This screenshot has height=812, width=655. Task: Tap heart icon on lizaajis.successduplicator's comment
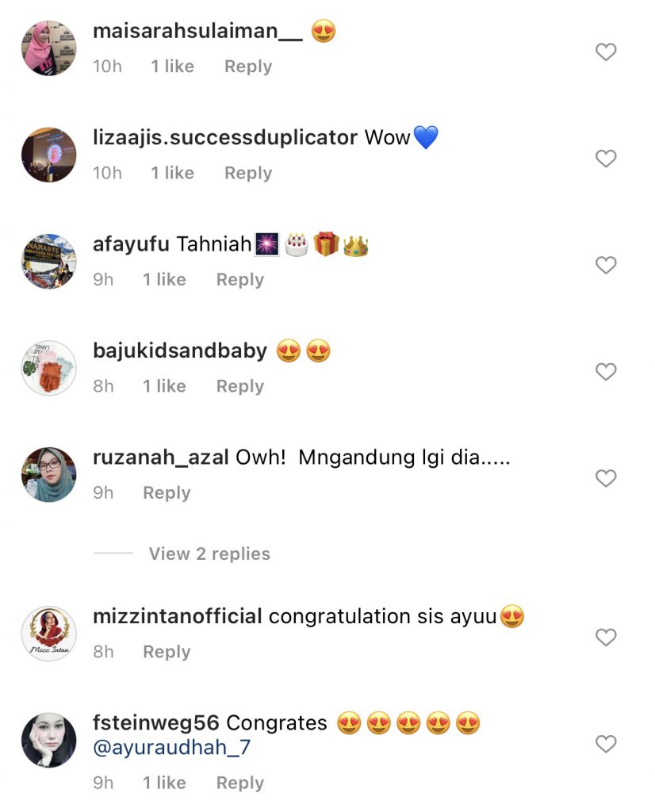coord(606,159)
